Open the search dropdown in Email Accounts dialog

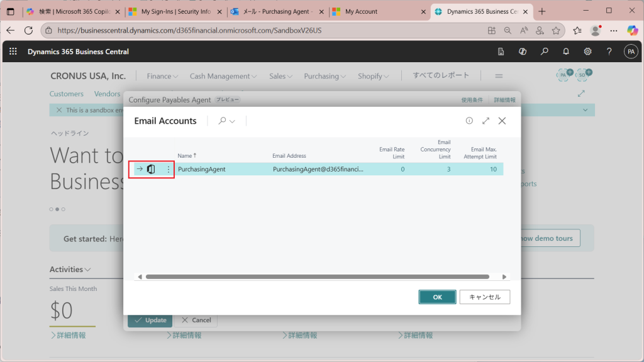pos(226,121)
